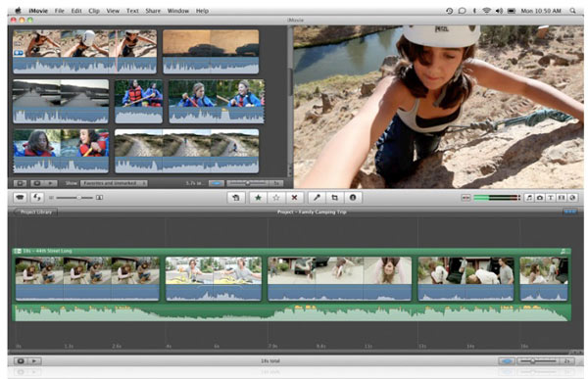Select yellow rope project clip in timeline

pyautogui.click(x=214, y=278)
